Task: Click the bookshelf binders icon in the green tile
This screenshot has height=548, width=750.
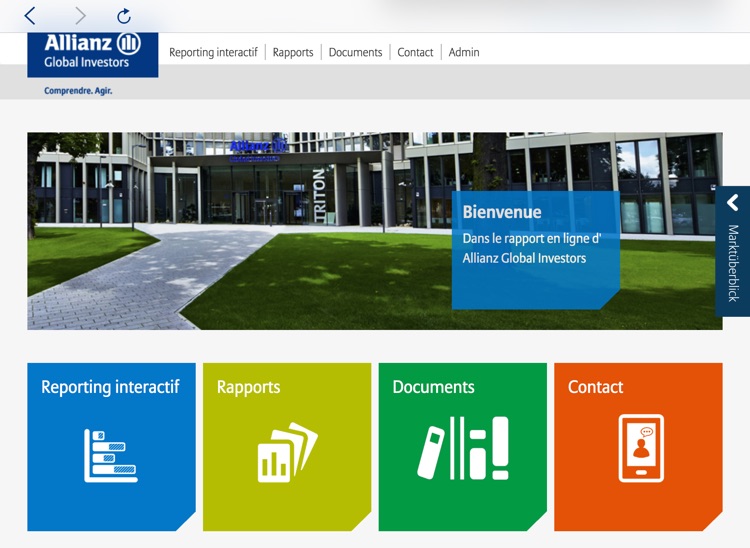Action: point(463,448)
